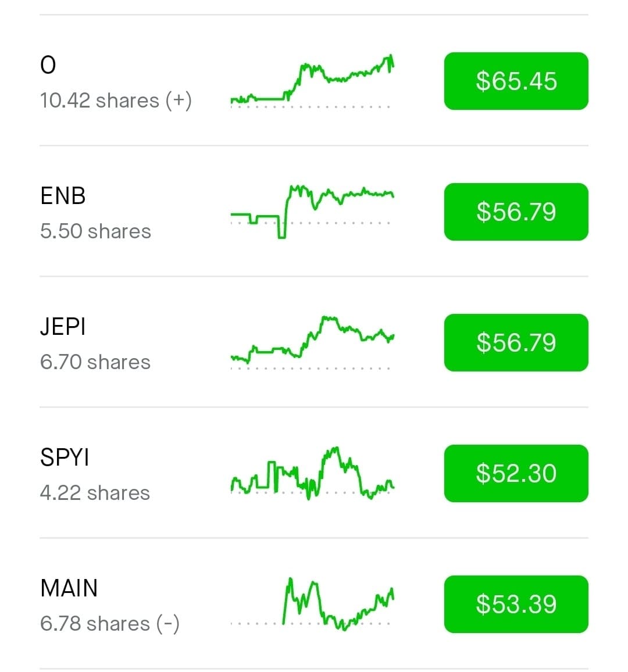Tap the $52.30 price button for SPYI

pyautogui.click(x=516, y=473)
